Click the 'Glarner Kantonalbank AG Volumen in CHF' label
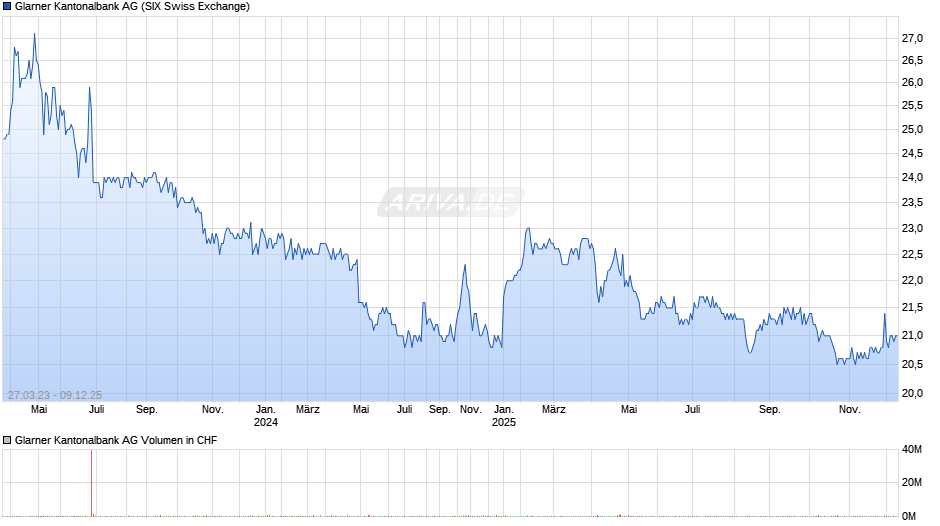Screen dimensions: 940x526 pos(116,440)
